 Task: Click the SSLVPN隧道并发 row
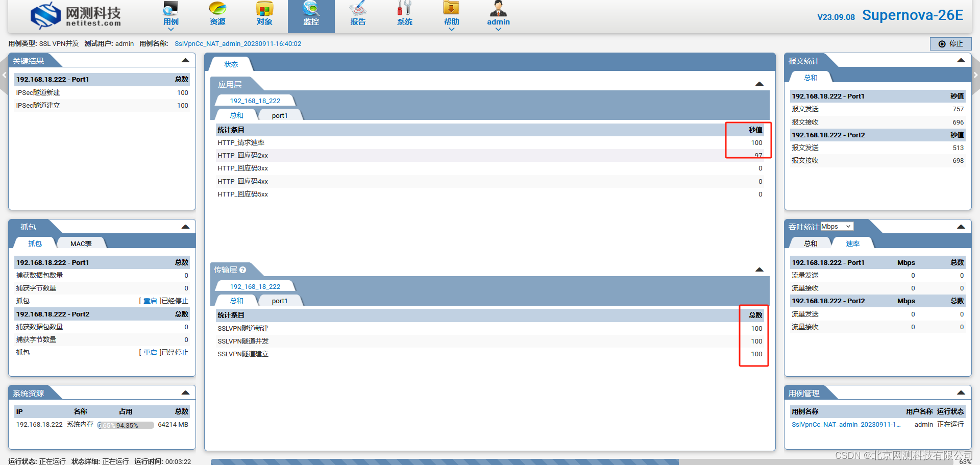pyautogui.click(x=489, y=341)
